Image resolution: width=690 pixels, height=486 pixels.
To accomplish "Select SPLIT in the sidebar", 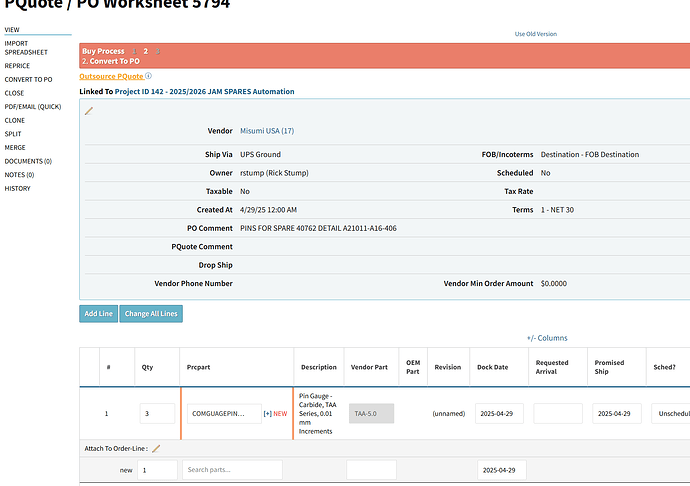I will (13, 134).
